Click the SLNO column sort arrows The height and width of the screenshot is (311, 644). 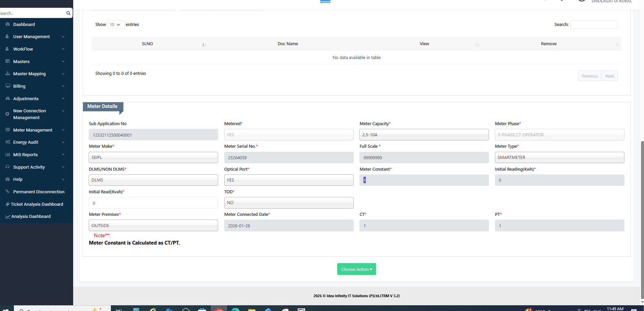click(x=204, y=45)
